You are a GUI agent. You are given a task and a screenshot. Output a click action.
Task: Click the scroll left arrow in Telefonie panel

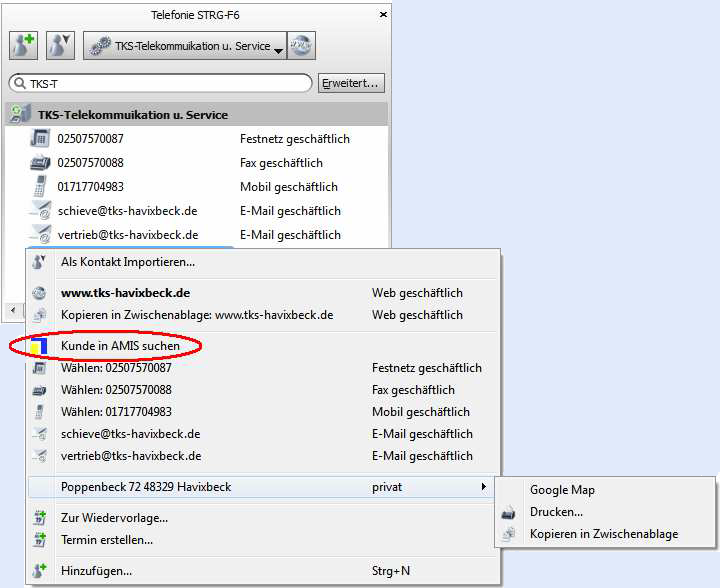[x=13, y=310]
